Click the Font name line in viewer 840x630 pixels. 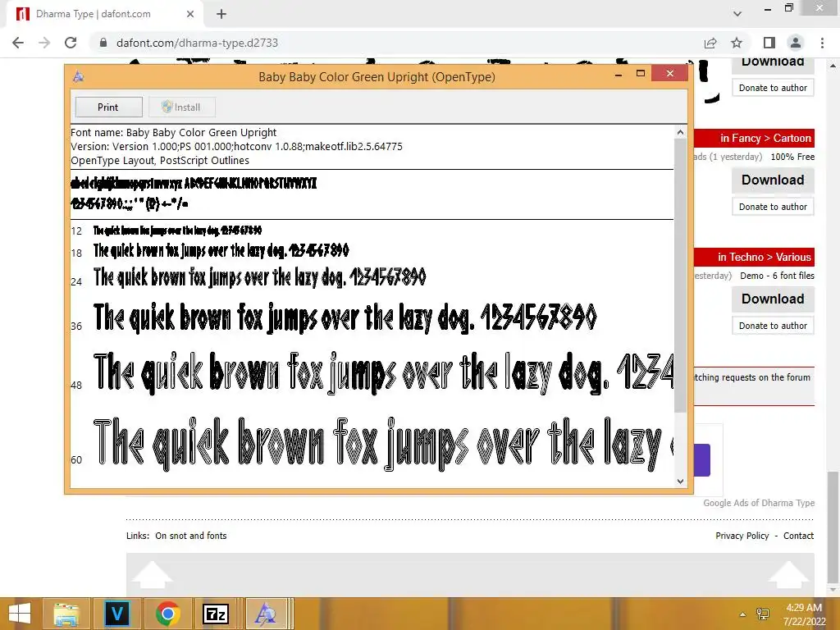point(174,132)
